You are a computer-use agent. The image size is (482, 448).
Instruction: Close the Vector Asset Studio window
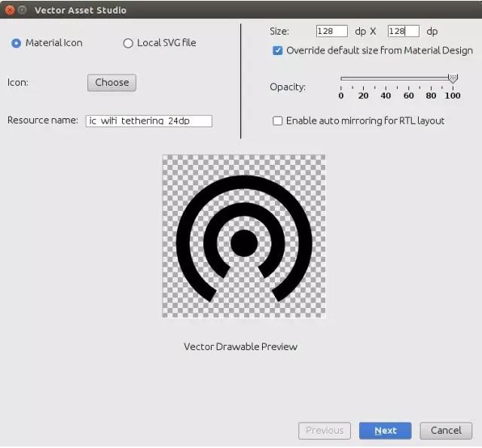[x=10, y=10]
